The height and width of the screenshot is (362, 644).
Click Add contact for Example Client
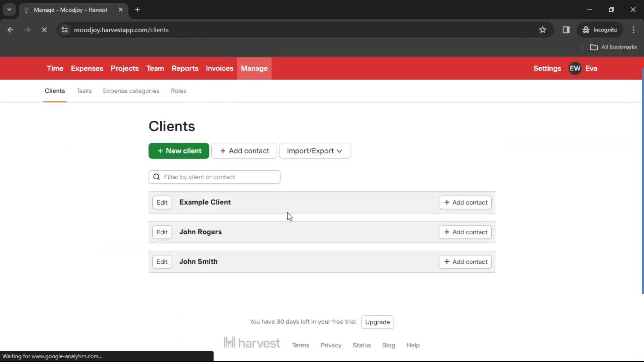pyautogui.click(x=465, y=202)
